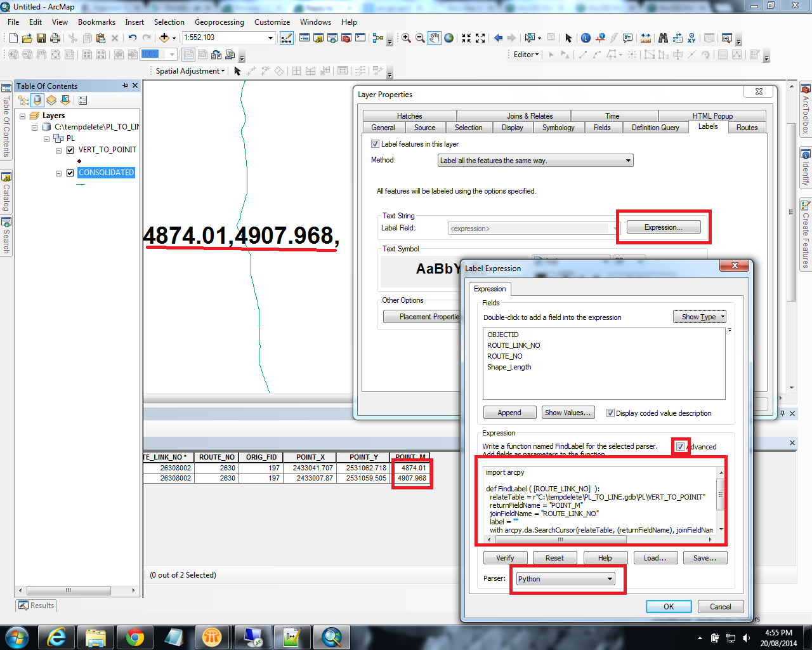Select the Zoom In magnifier tool
The image size is (812, 650).
pos(406,38)
